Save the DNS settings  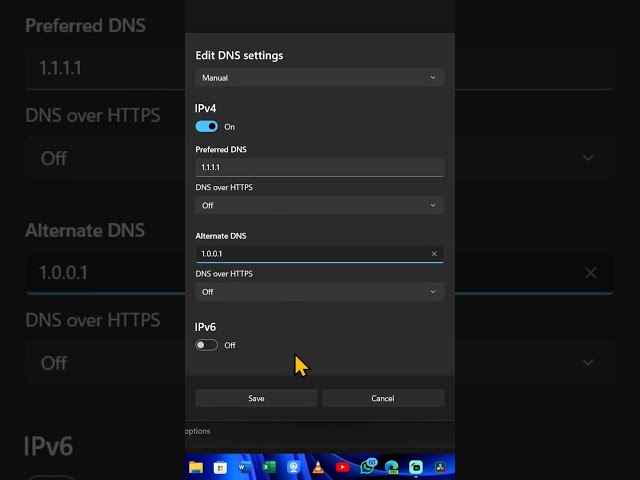point(256,398)
